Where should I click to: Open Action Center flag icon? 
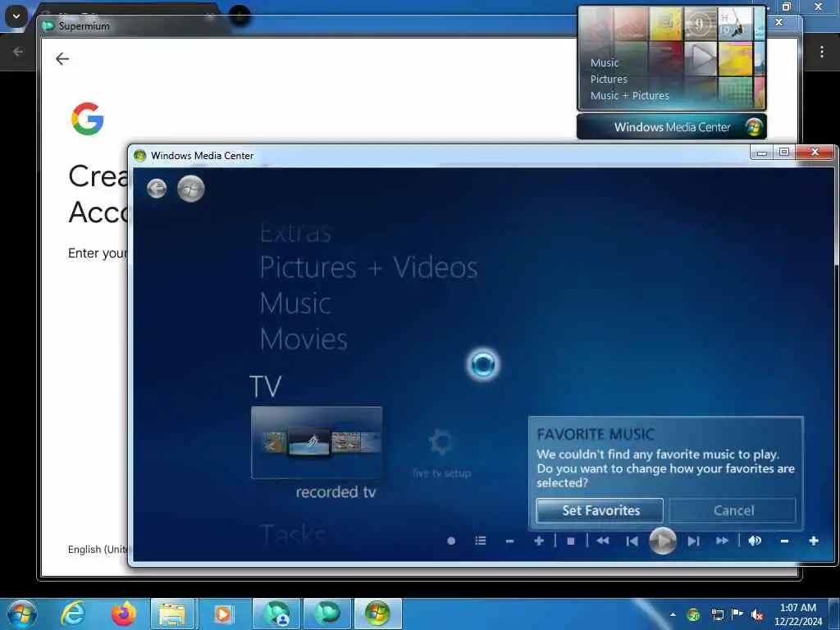737,614
